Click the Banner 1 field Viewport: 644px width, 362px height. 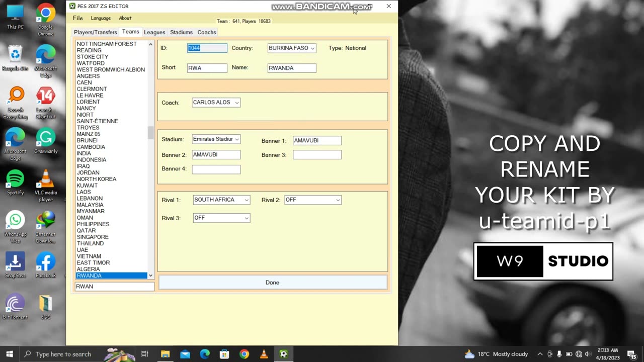point(317,141)
